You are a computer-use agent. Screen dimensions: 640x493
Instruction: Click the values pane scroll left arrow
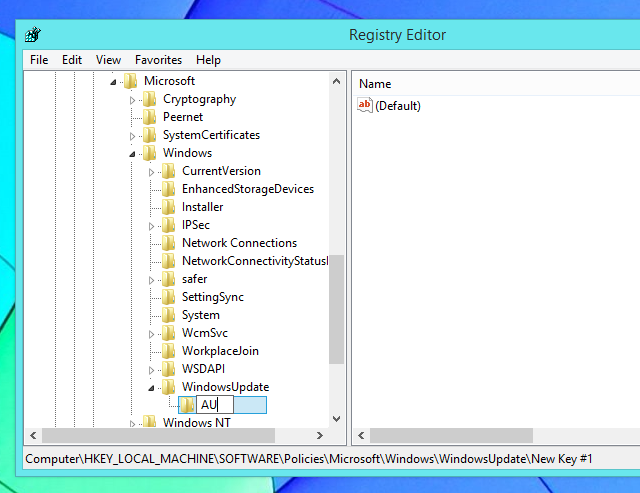pos(361,435)
